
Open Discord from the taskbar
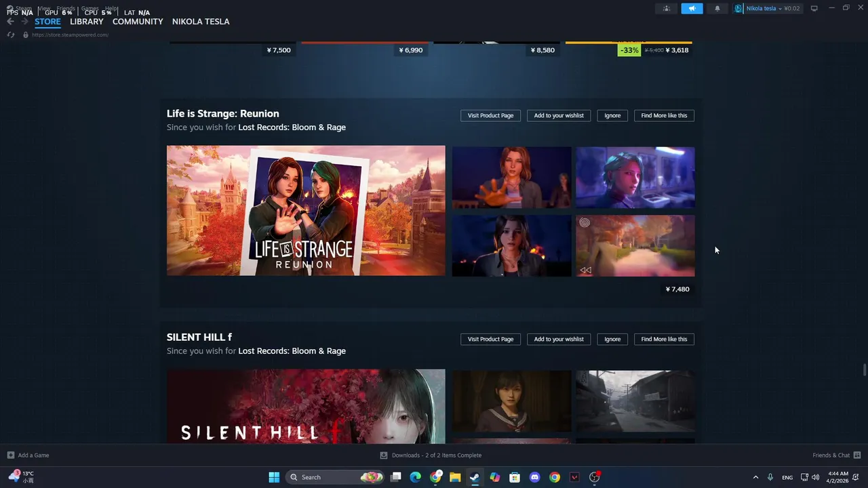point(534,477)
